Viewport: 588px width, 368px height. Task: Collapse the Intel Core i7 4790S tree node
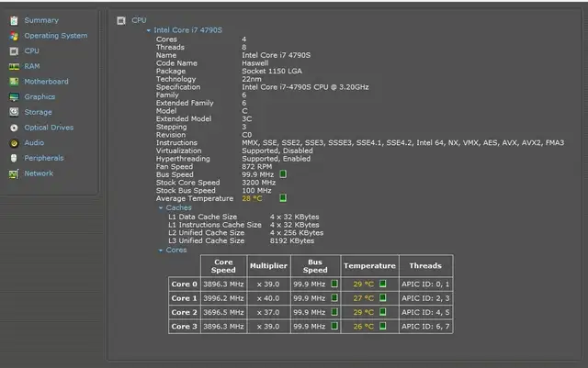149,30
